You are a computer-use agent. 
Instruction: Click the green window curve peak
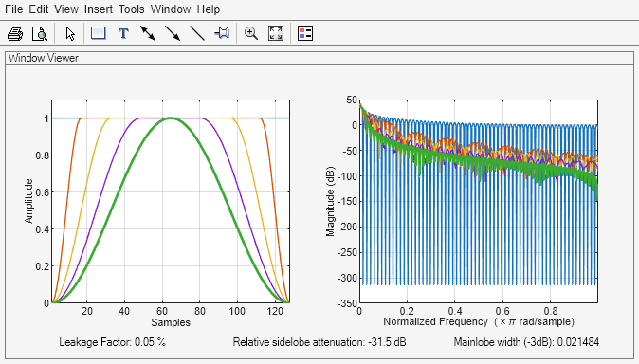coord(171,118)
